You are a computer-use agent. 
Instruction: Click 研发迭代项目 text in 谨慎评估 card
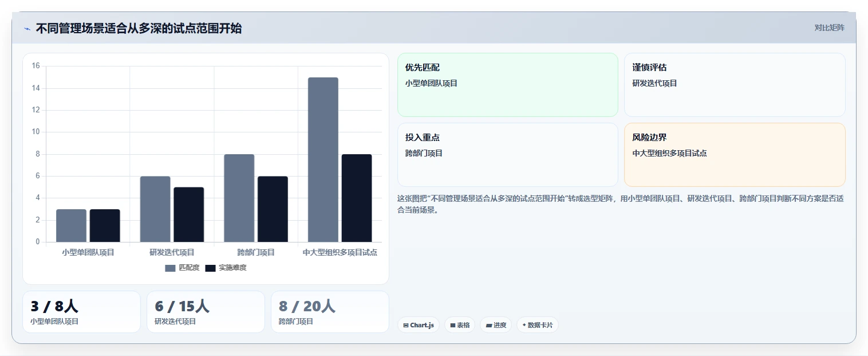tap(654, 83)
